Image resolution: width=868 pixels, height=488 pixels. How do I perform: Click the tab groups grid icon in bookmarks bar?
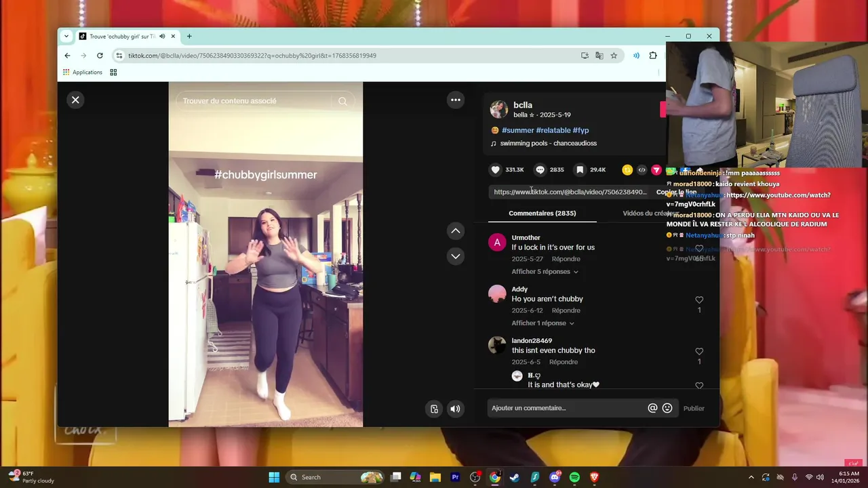[113, 73]
